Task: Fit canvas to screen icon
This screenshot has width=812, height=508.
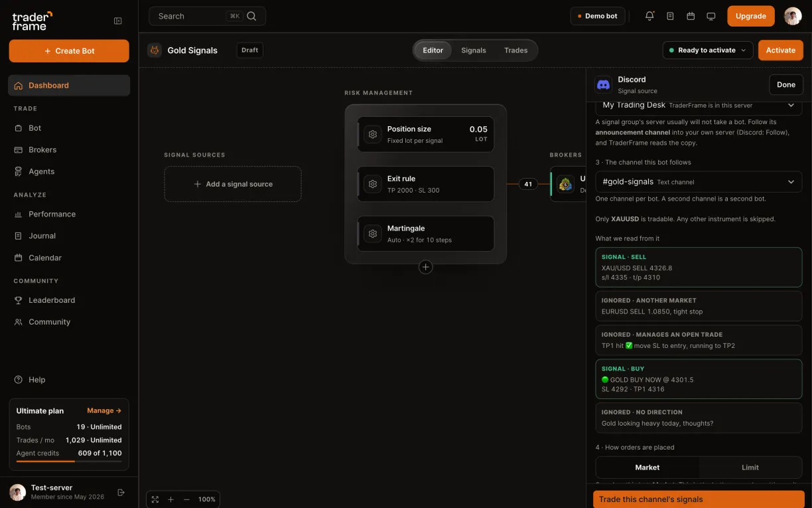Action: (x=155, y=499)
